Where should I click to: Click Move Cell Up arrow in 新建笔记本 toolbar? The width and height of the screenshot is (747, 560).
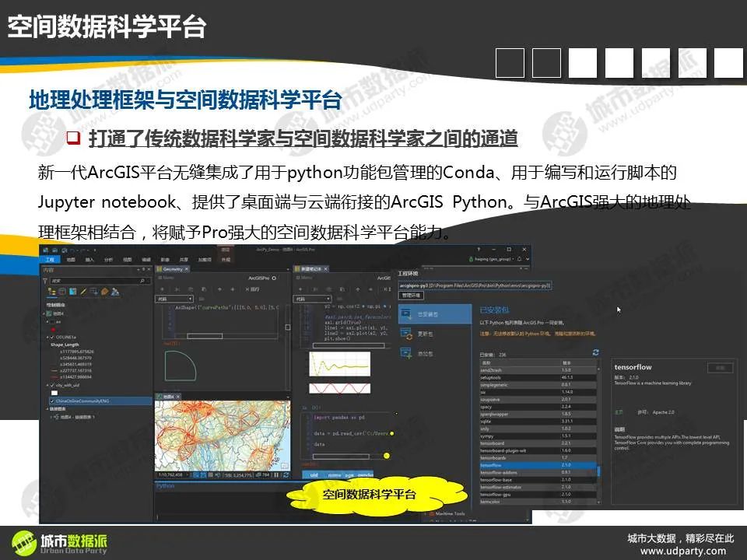click(x=357, y=289)
